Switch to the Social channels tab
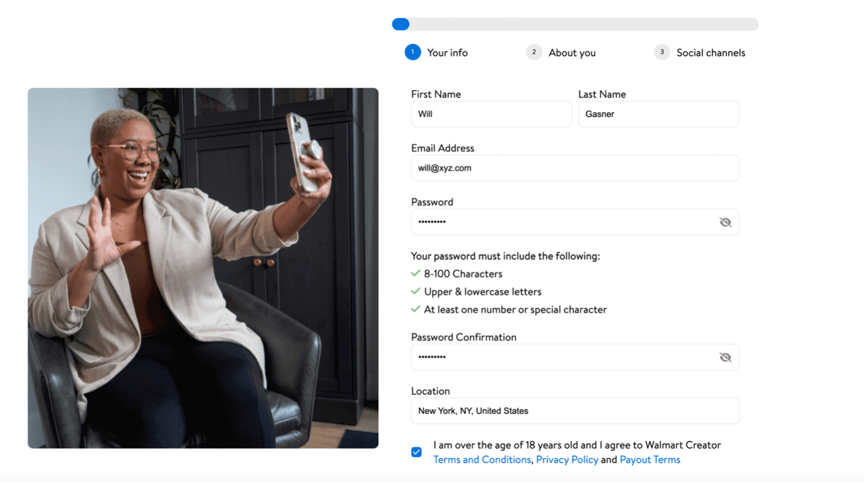This screenshot has height=483, width=868. [x=710, y=52]
